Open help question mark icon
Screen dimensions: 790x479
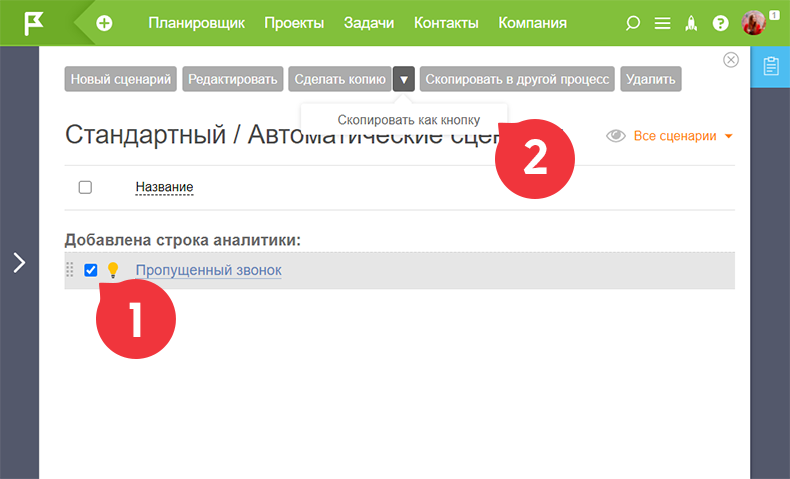[720, 23]
